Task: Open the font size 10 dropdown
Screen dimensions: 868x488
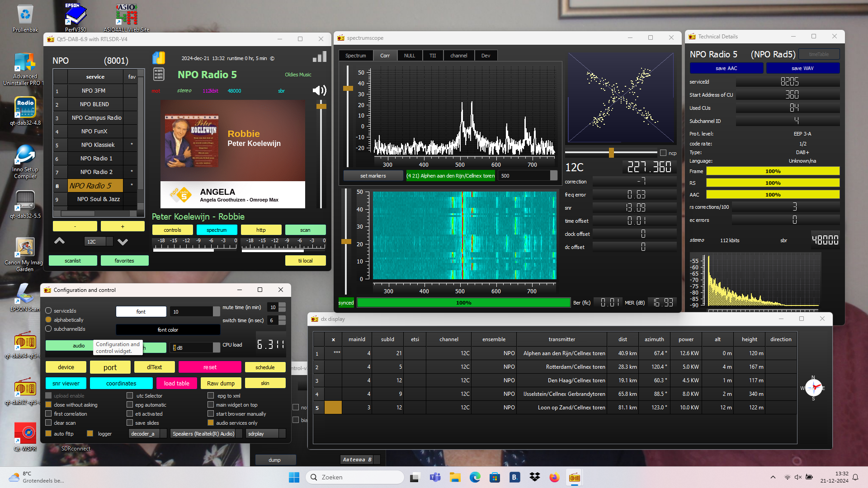Action: tap(195, 312)
